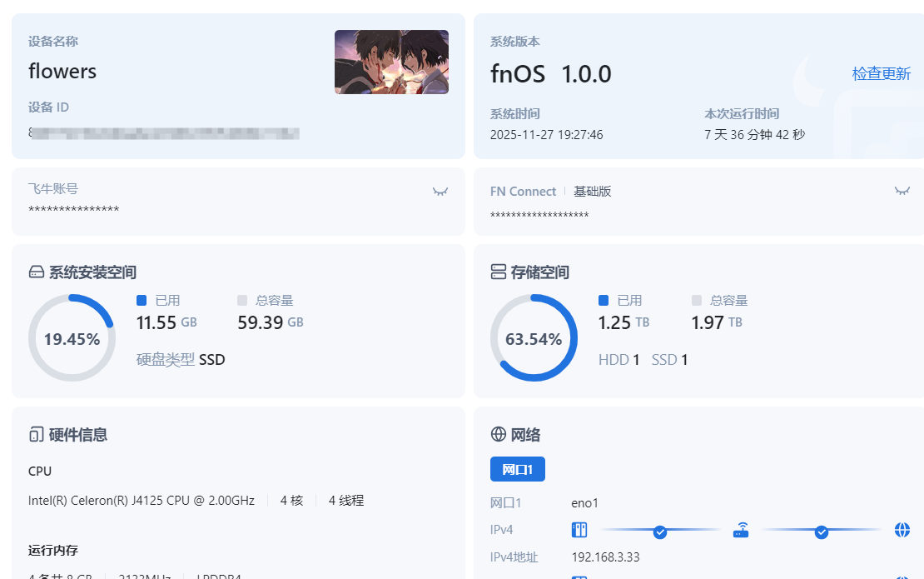Click the 1.25 TB used value

[623, 322]
